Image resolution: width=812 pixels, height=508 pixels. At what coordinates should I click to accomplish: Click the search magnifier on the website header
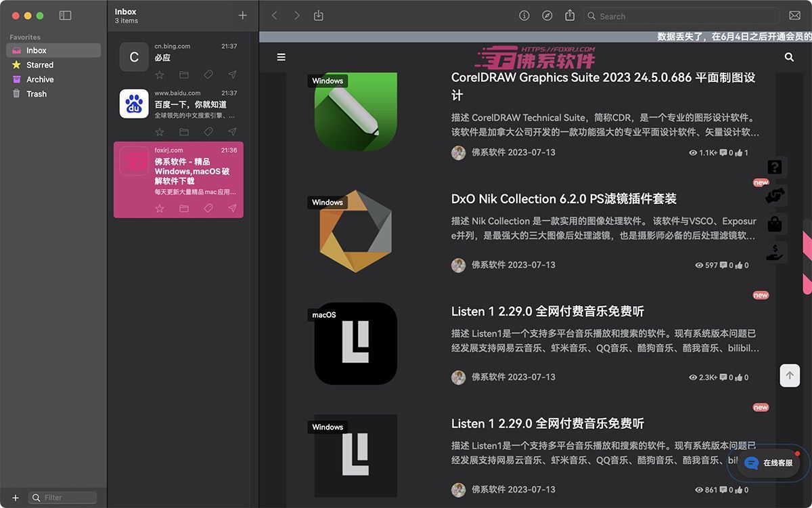pos(789,57)
